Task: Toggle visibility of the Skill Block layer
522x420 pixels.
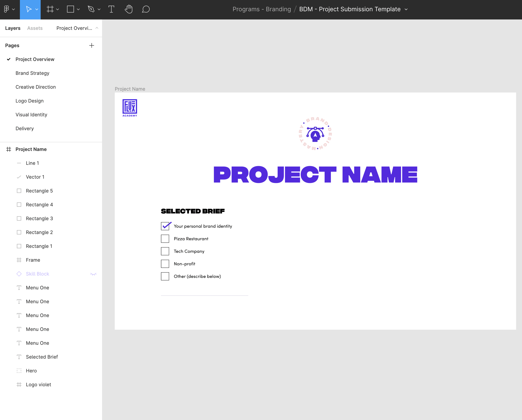Action: (x=93, y=274)
